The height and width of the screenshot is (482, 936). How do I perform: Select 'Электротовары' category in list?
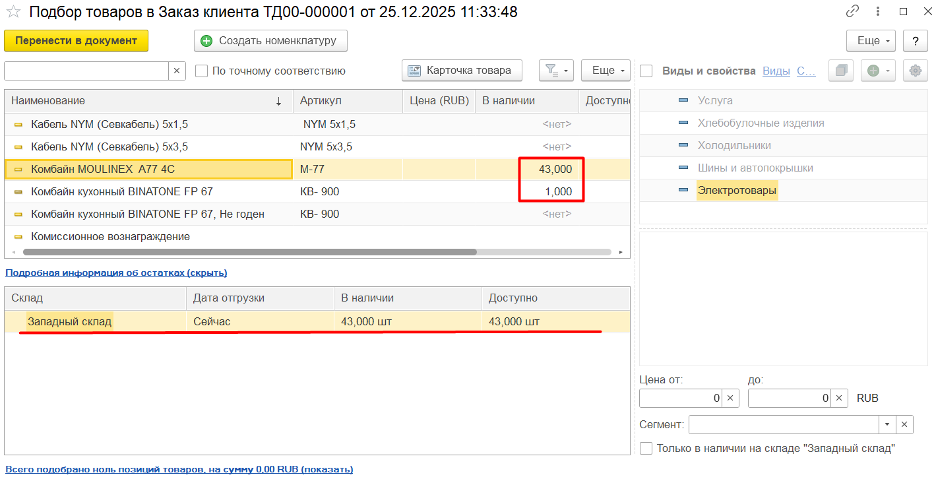[736, 190]
